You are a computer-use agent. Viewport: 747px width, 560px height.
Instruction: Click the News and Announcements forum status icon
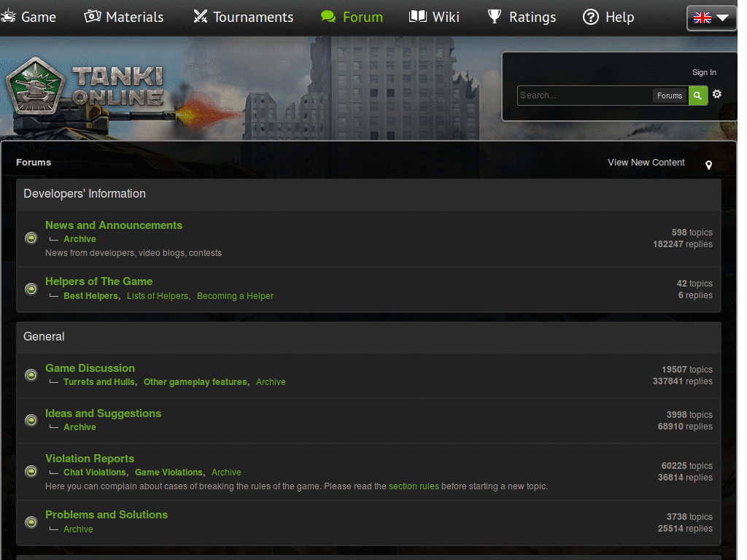click(x=31, y=238)
